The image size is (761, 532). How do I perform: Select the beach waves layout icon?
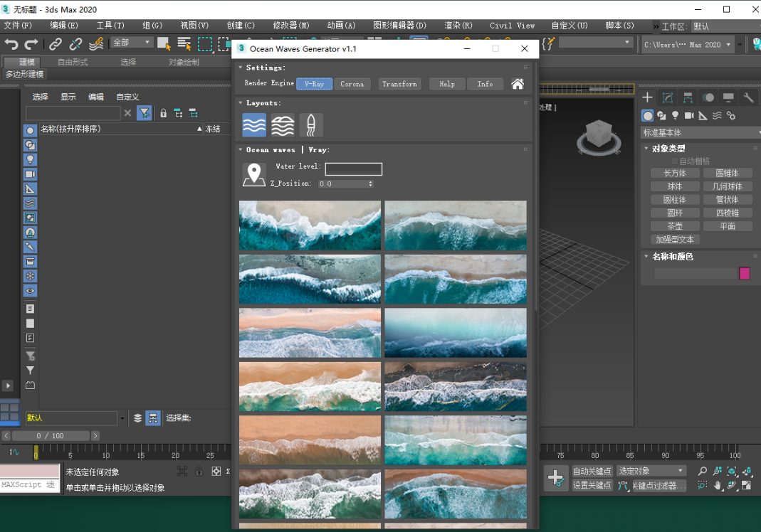point(282,125)
